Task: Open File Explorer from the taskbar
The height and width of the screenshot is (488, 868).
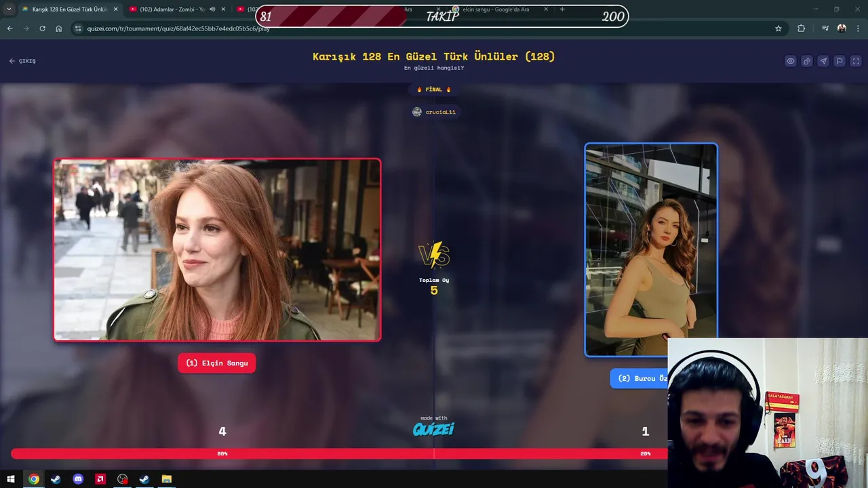Action: click(166, 479)
